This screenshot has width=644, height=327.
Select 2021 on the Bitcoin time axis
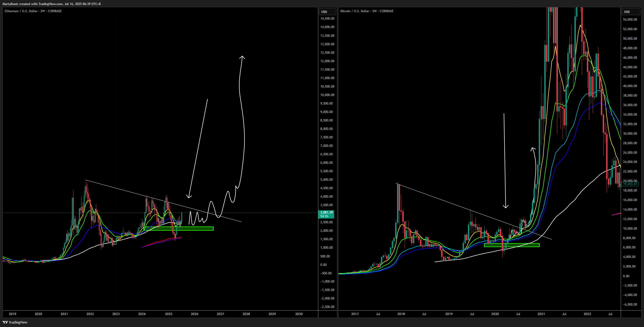[541, 314]
